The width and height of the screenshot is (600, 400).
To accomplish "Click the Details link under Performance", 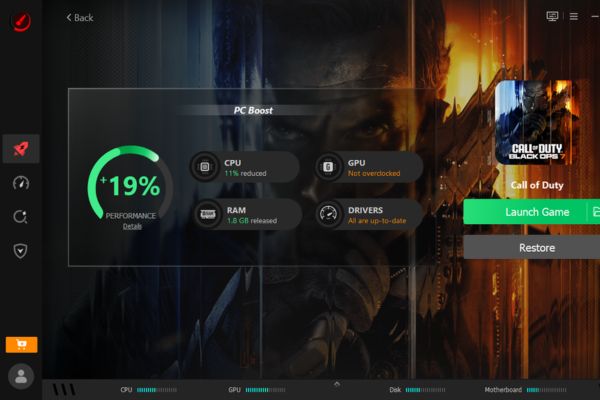I will (x=132, y=226).
